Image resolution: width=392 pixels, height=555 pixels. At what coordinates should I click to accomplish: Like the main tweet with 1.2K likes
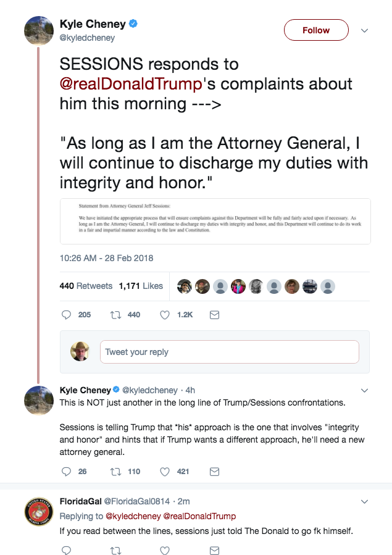coord(165,314)
